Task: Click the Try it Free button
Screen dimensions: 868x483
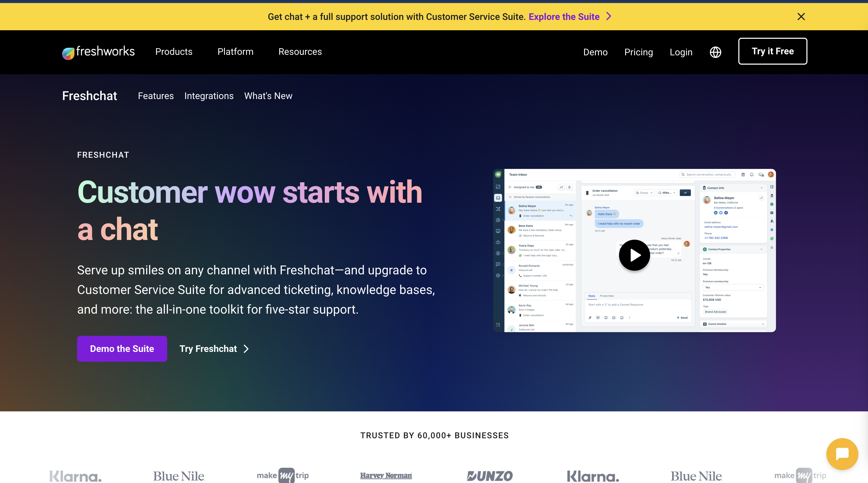Action: point(773,51)
